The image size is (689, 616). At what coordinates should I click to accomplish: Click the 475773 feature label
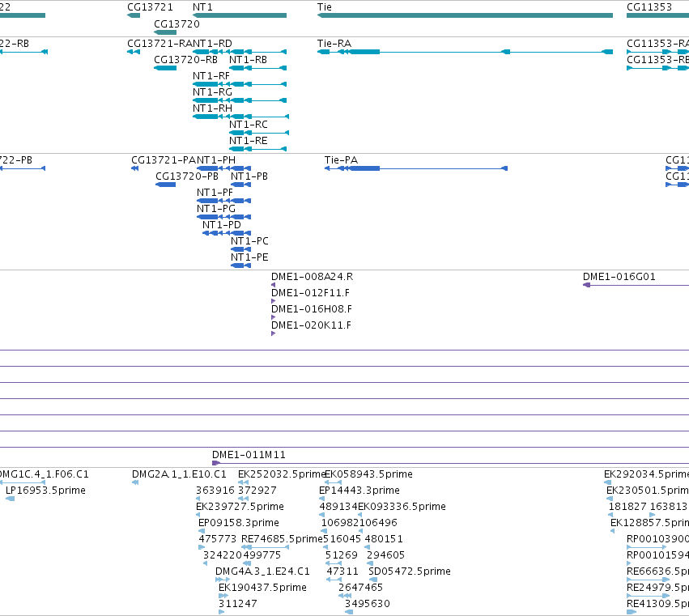coord(218,539)
